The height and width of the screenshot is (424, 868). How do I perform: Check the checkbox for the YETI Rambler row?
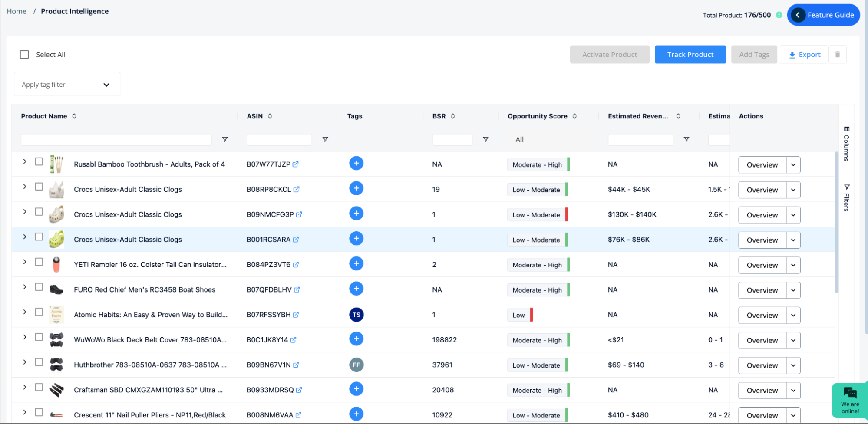39,262
